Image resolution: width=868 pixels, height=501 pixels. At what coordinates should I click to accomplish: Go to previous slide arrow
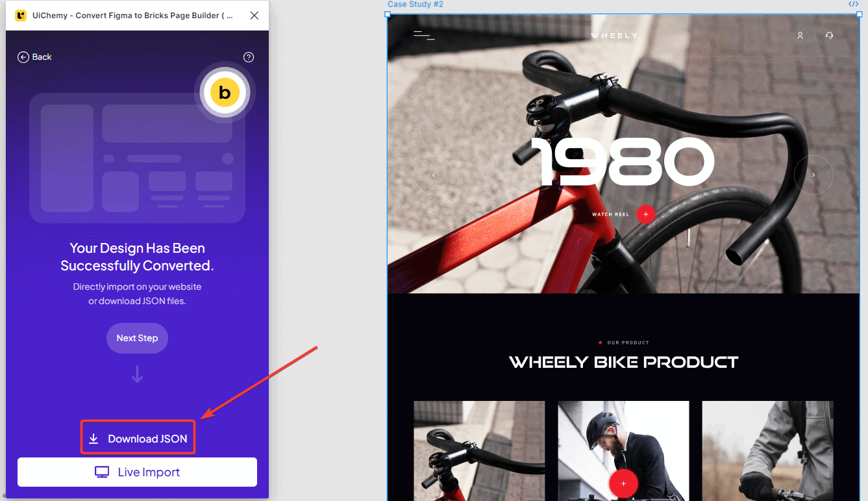[x=433, y=175]
